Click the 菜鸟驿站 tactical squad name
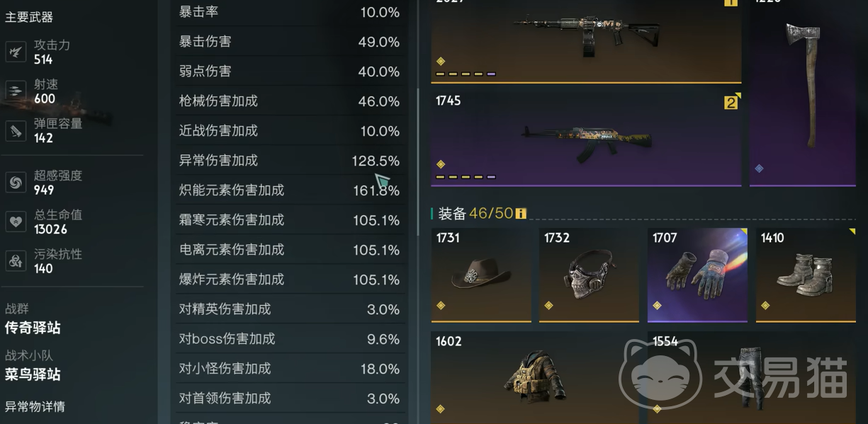Viewport: 868px width, 424px height. [33, 374]
